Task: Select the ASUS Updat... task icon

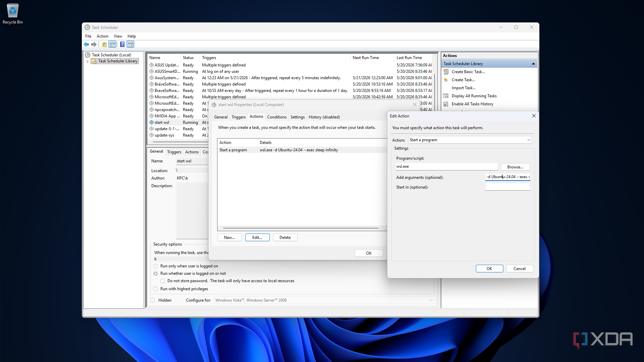Action: (x=152, y=65)
